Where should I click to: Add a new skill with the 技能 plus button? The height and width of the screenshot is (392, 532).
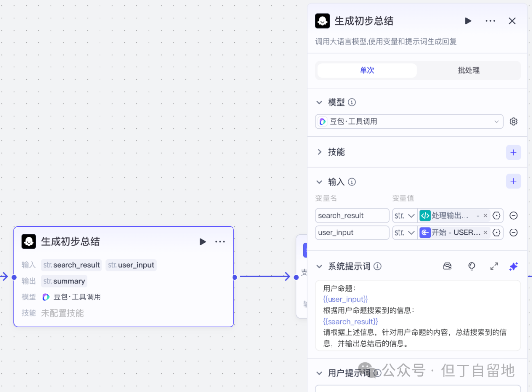tap(513, 152)
